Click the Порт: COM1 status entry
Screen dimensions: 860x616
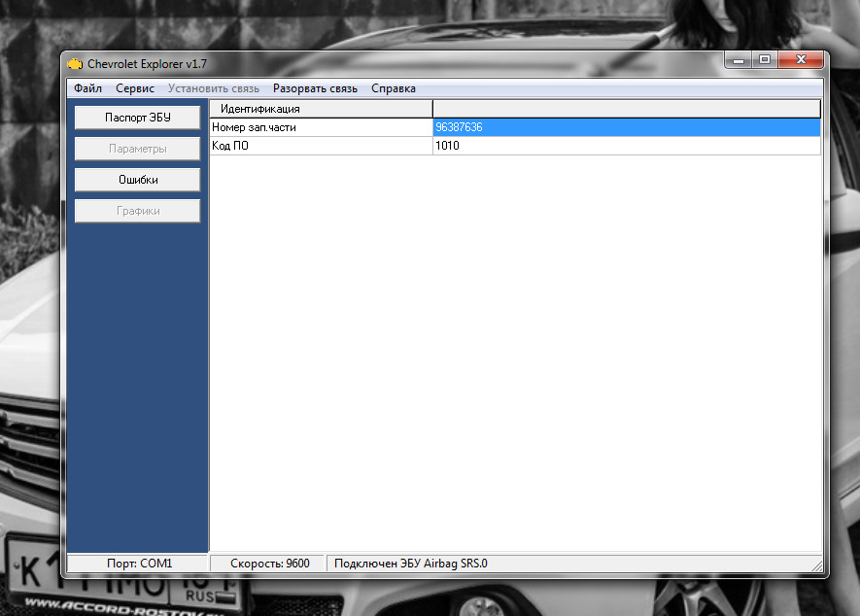click(138, 564)
